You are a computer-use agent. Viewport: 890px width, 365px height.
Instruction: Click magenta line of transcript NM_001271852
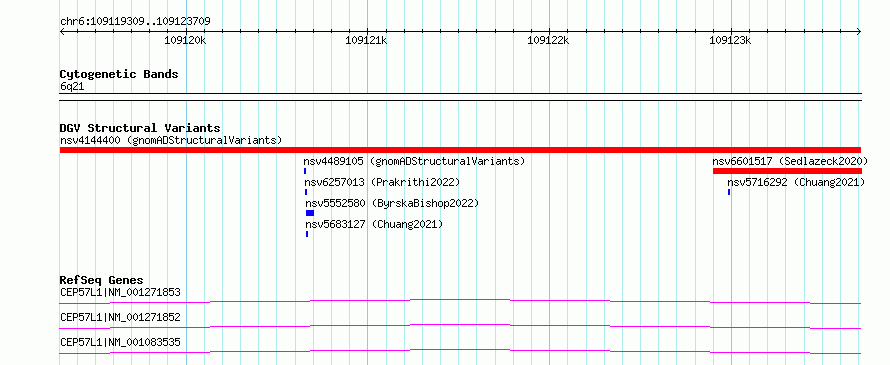pos(460,326)
